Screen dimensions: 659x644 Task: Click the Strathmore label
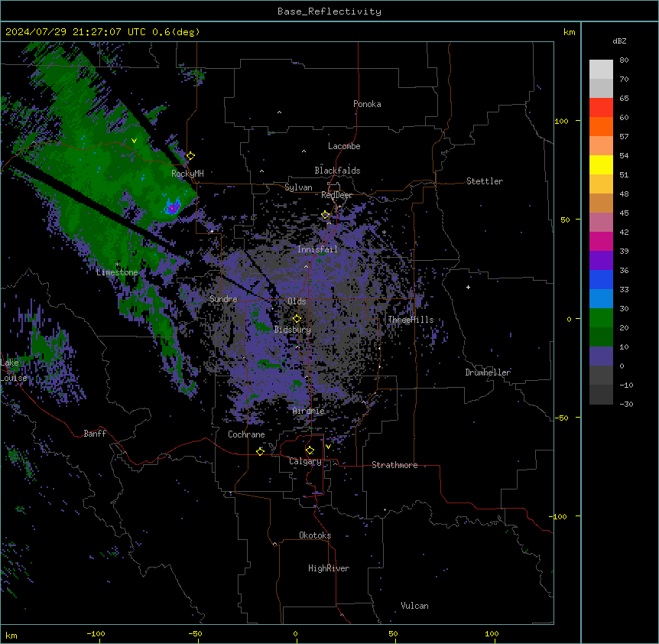click(x=394, y=465)
